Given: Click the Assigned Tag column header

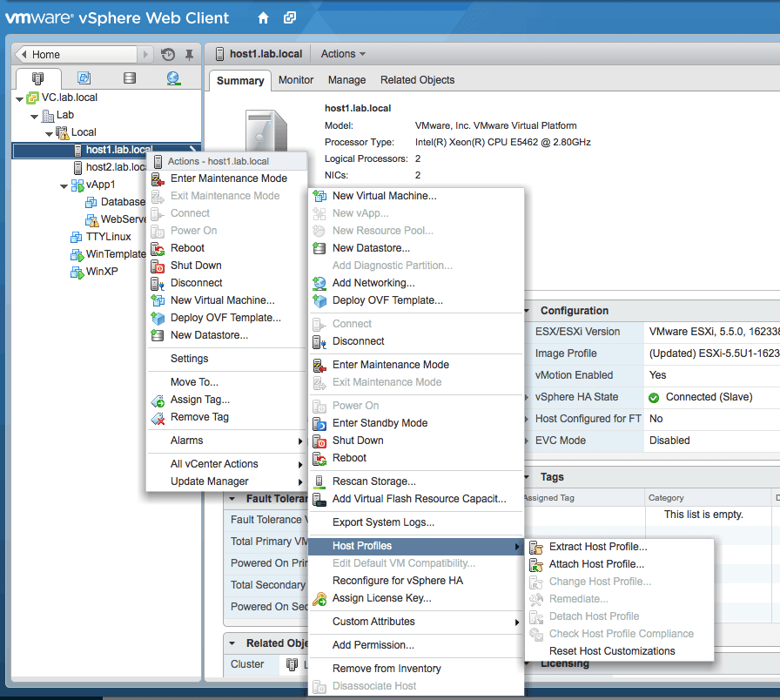Looking at the screenshot, I should tap(550, 498).
